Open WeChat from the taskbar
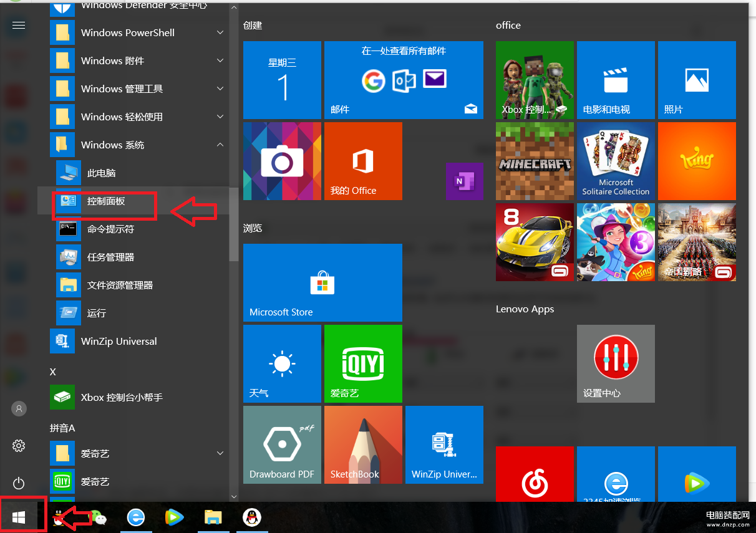Viewport: 756px width, 533px height. (99, 517)
